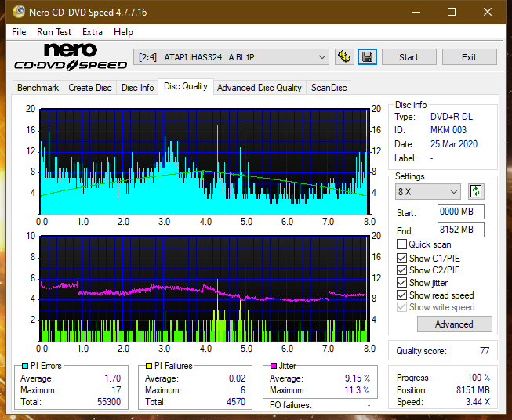The height and width of the screenshot is (420, 512).
Task: Click the date 25 Mar 2020
Action: click(x=453, y=144)
